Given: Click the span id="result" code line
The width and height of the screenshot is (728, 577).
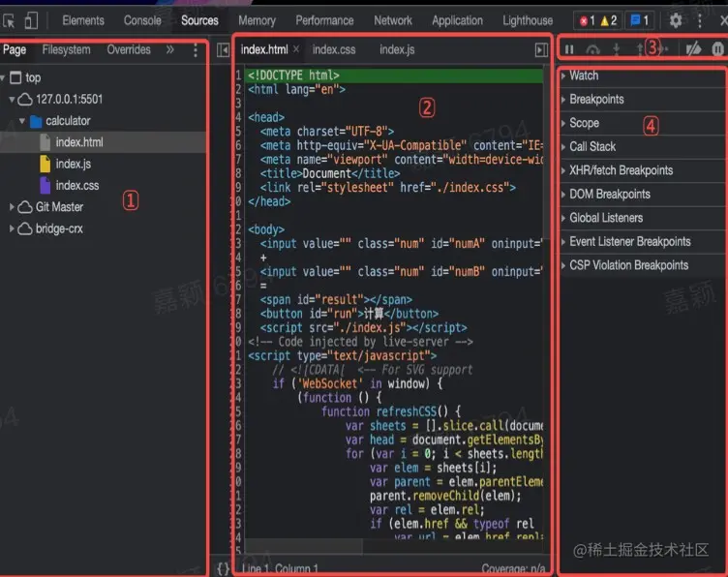Looking at the screenshot, I should pyautogui.click(x=336, y=300).
